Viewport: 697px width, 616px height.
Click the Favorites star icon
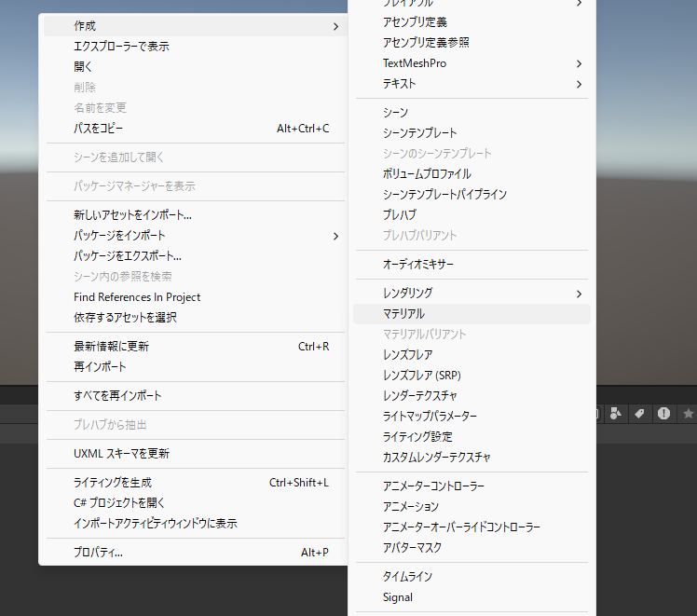(x=688, y=413)
